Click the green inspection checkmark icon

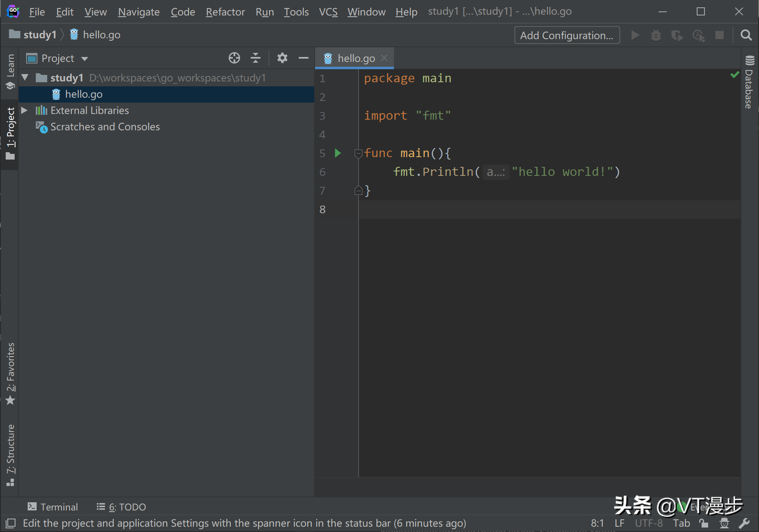(735, 74)
